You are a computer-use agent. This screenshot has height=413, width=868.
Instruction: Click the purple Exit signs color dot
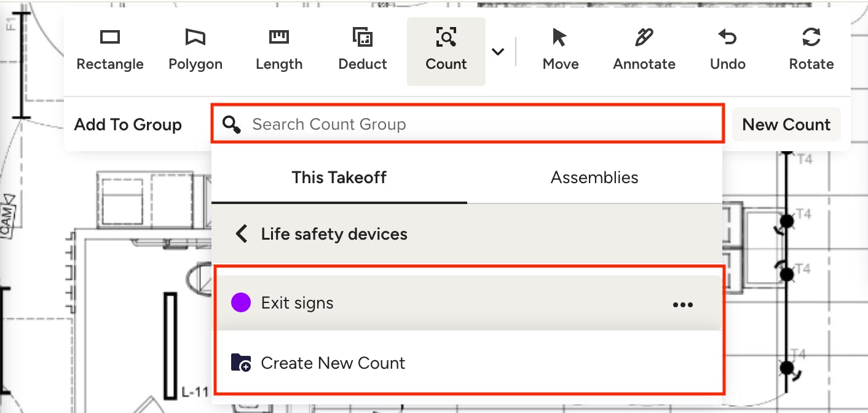point(241,303)
